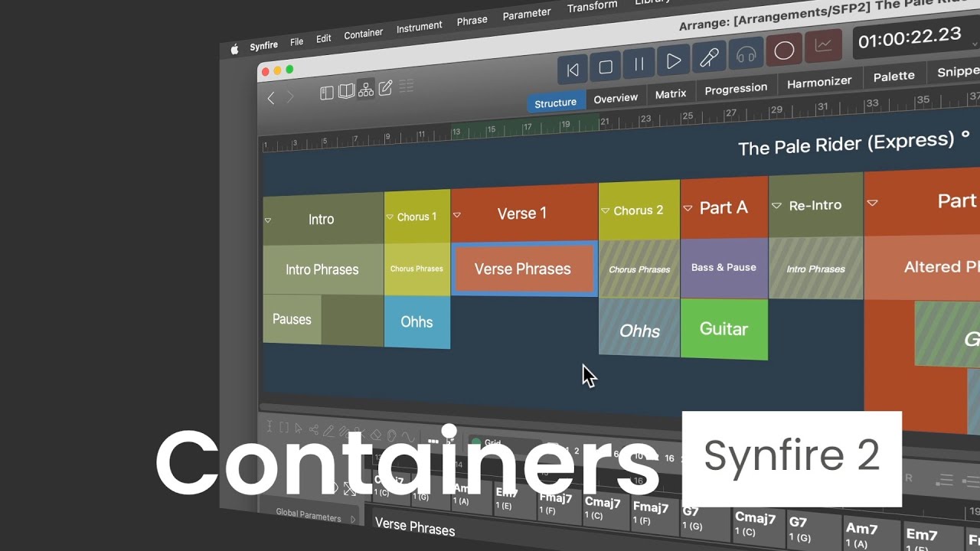Expand the Global Parameters disclosure arrow
This screenshot has height=551, width=980.
[353, 519]
